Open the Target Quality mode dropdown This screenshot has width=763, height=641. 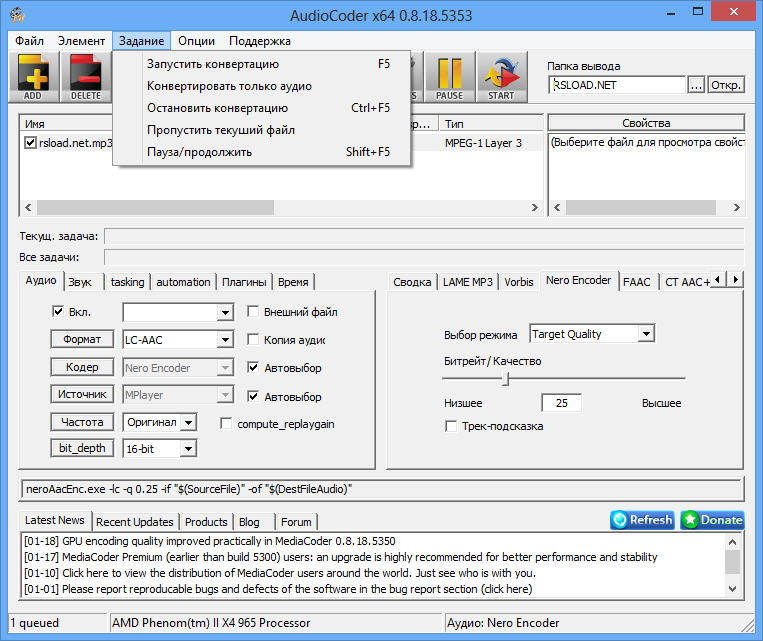click(646, 334)
